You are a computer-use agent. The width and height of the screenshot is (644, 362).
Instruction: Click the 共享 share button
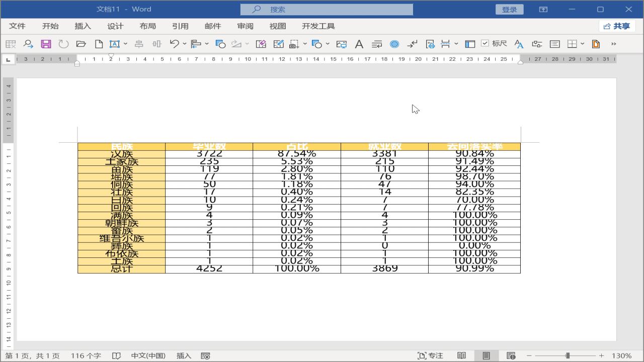617,26
